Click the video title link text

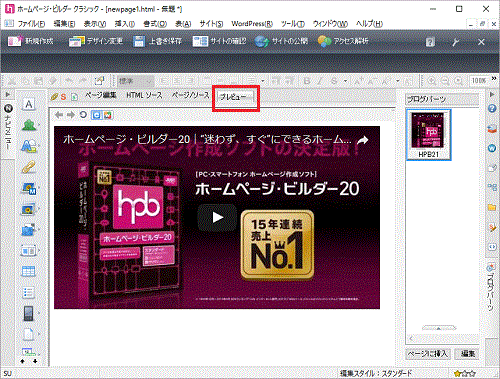click(x=207, y=139)
